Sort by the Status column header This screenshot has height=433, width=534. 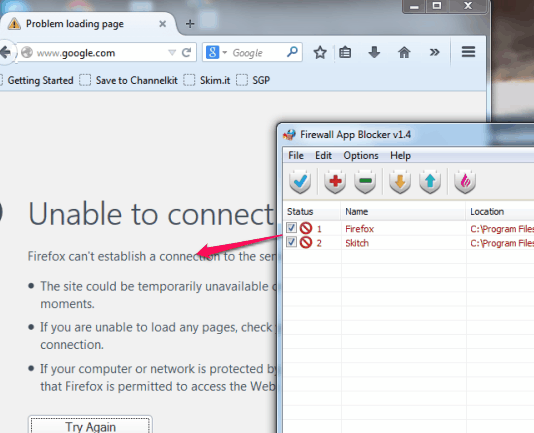312,212
